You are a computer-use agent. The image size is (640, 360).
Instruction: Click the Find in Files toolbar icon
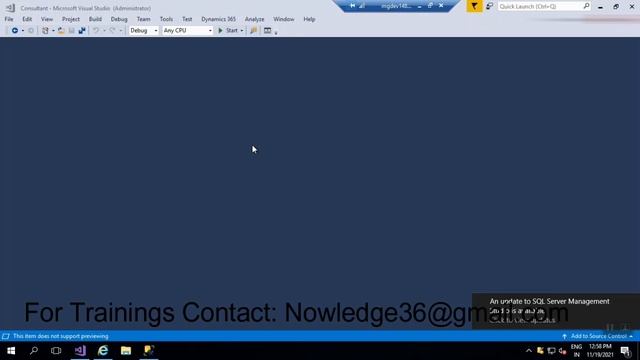(253, 31)
